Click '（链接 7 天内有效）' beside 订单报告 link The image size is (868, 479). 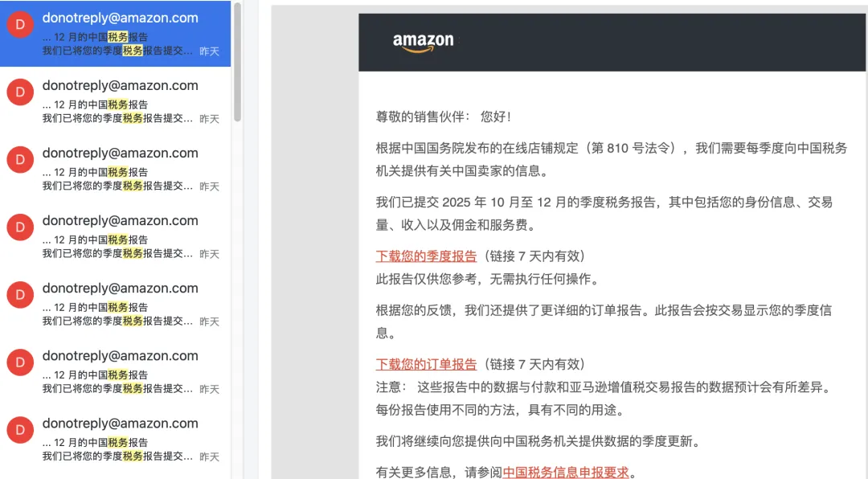point(534,364)
